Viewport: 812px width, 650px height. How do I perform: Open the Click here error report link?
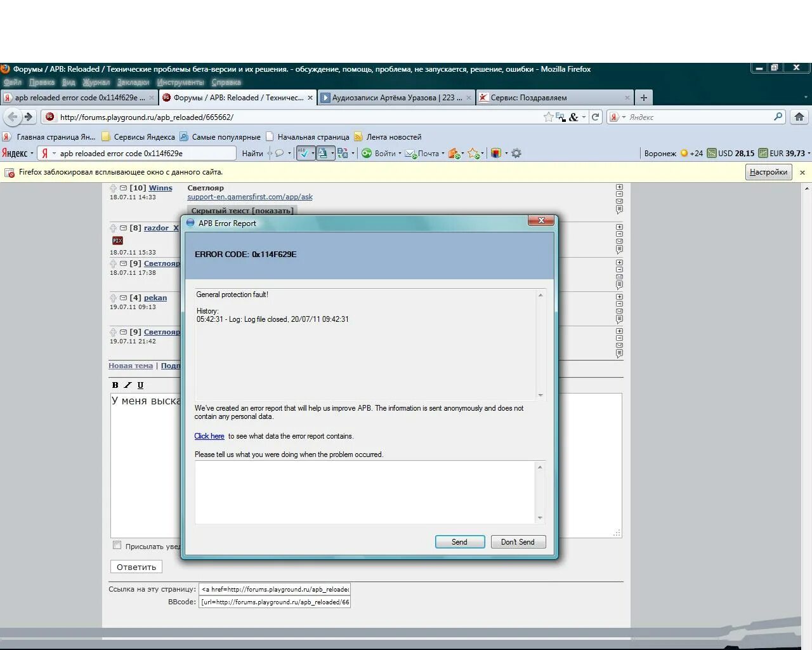click(x=209, y=436)
